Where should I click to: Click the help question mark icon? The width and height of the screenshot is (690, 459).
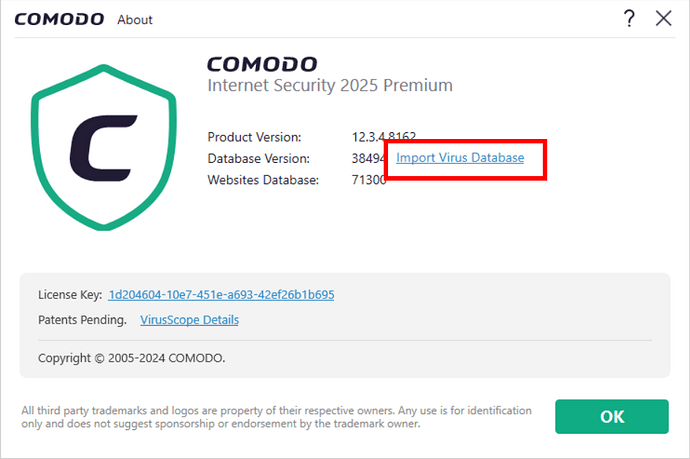629,18
